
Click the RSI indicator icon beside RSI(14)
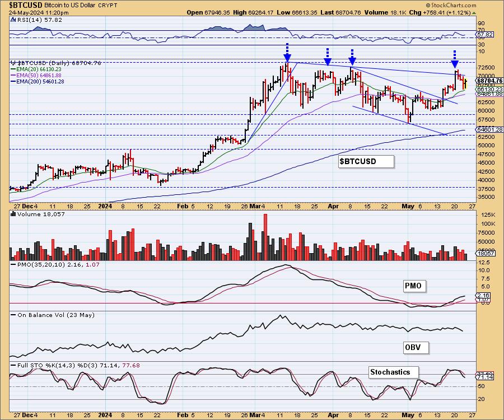[x=13, y=20]
